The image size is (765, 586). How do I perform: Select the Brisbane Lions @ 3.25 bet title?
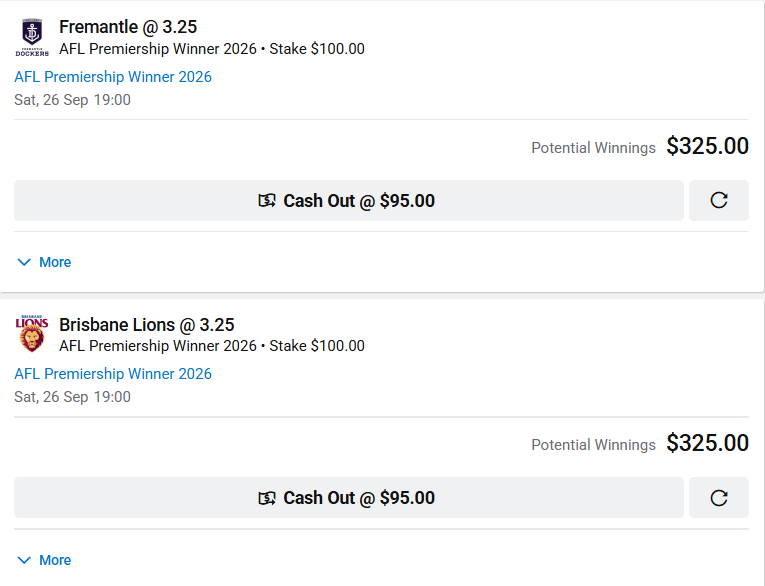(146, 324)
